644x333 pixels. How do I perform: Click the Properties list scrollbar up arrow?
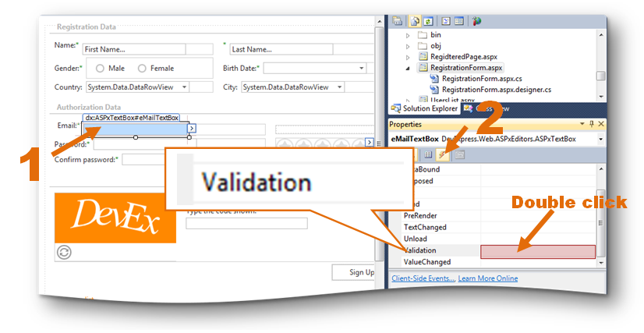[601, 169]
